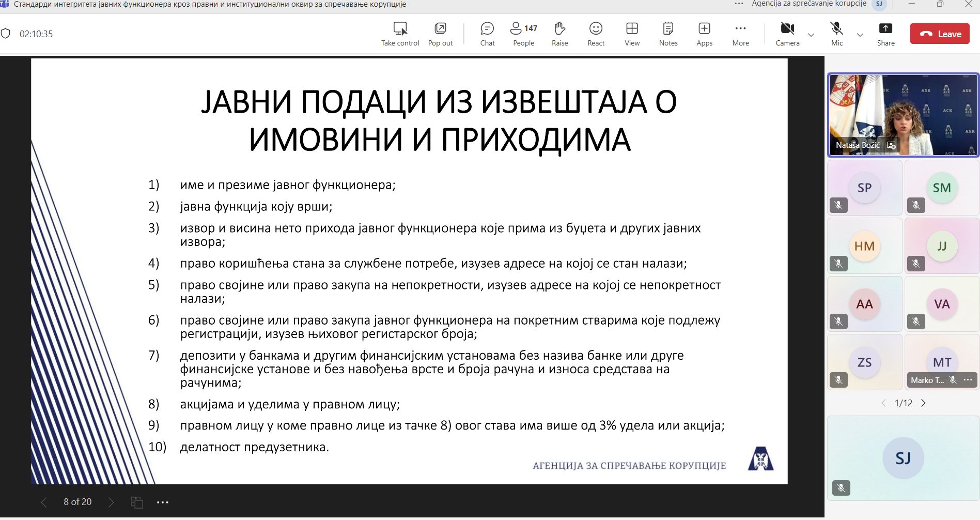Click the '1/12' page indicator
Viewport: 980px width, 520px height.
tap(904, 403)
